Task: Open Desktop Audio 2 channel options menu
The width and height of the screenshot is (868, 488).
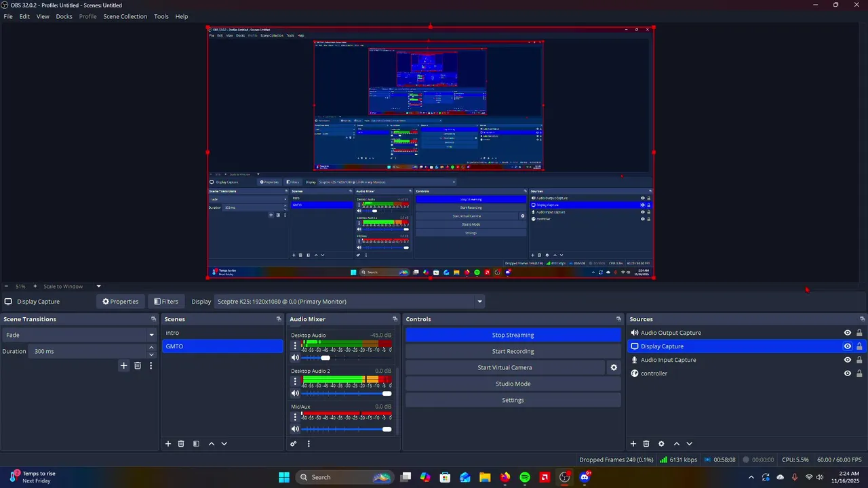Action: click(295, 381)
